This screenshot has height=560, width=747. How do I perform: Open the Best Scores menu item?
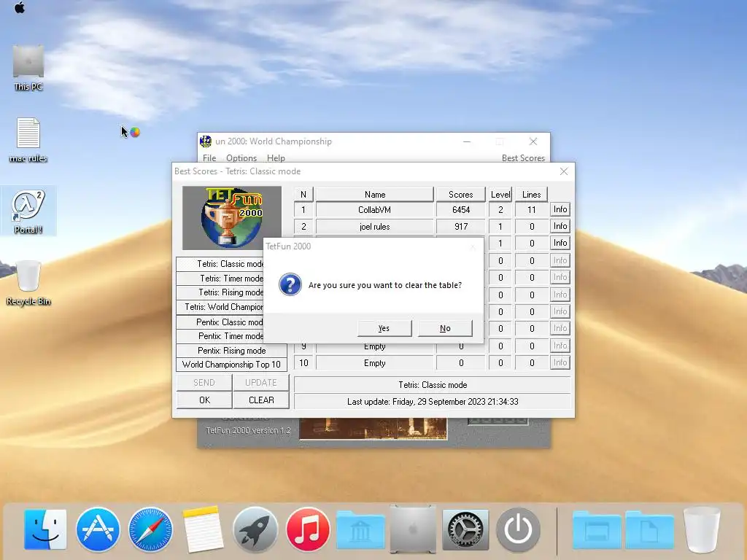(523, 158)
